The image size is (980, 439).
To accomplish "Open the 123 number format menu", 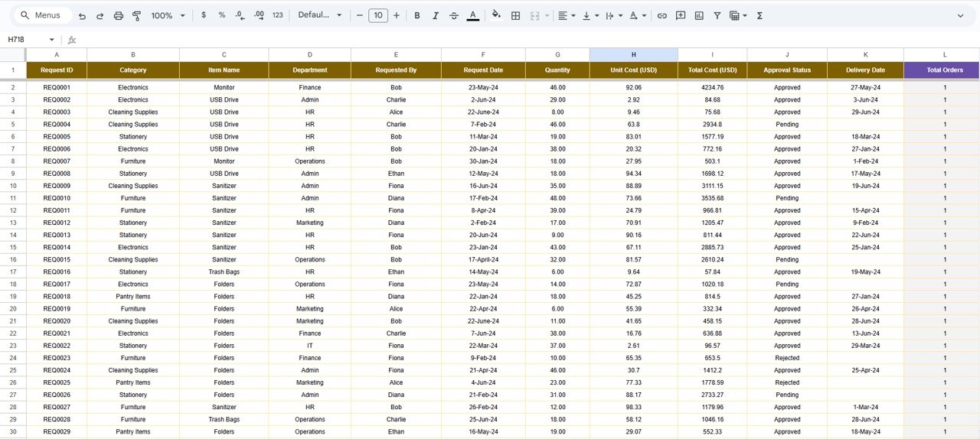I will [277, 15].
